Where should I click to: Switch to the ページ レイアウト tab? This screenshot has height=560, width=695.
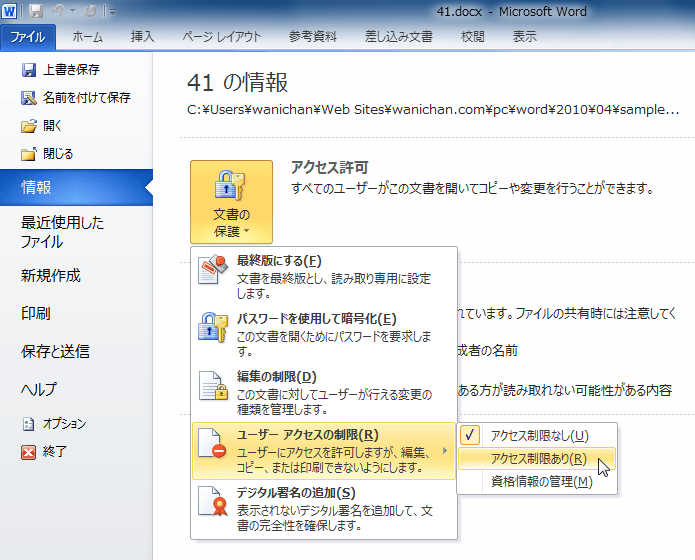point(222,37)
